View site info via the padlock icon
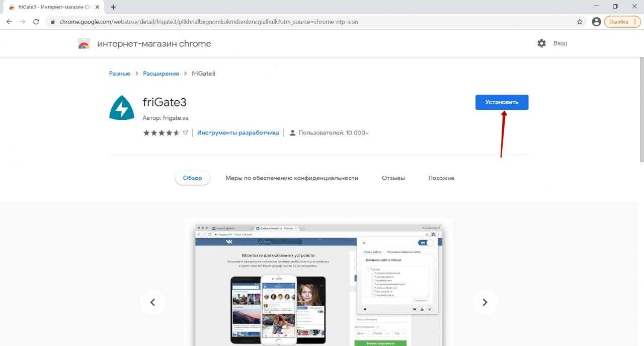The image size is (644, 346). tap(53, 22)
